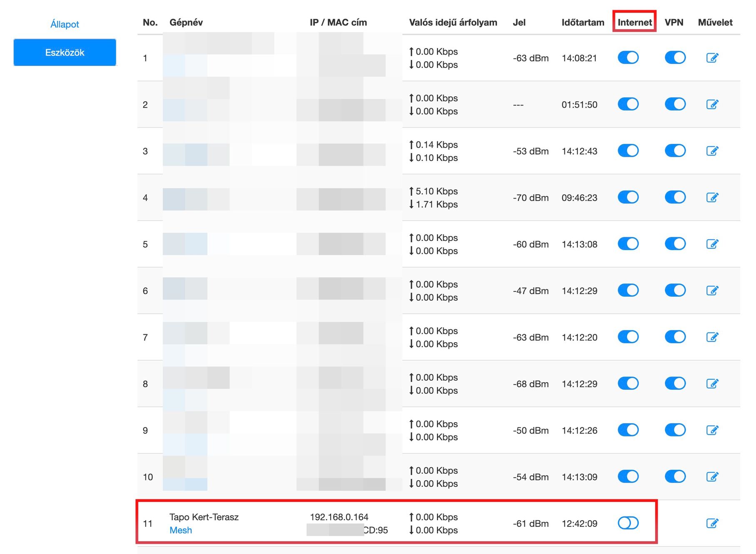Viewport: 756px width, 554px height.
Task: Click the Internet column header
Action: [634, 23]
